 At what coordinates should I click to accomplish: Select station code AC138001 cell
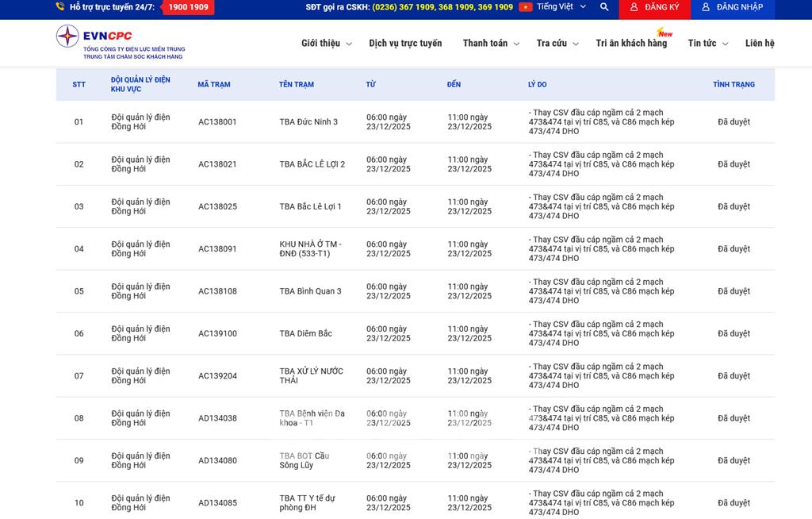click(217, 122)
